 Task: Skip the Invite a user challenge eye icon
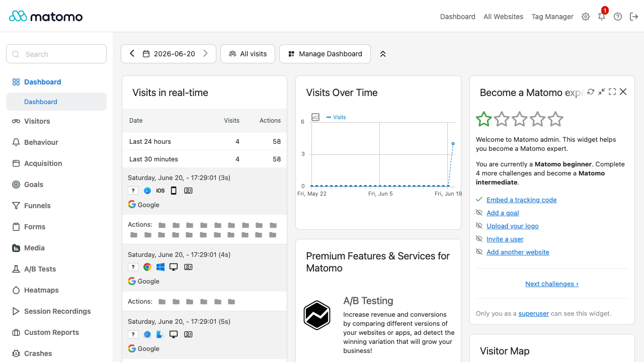coord(479,239)
